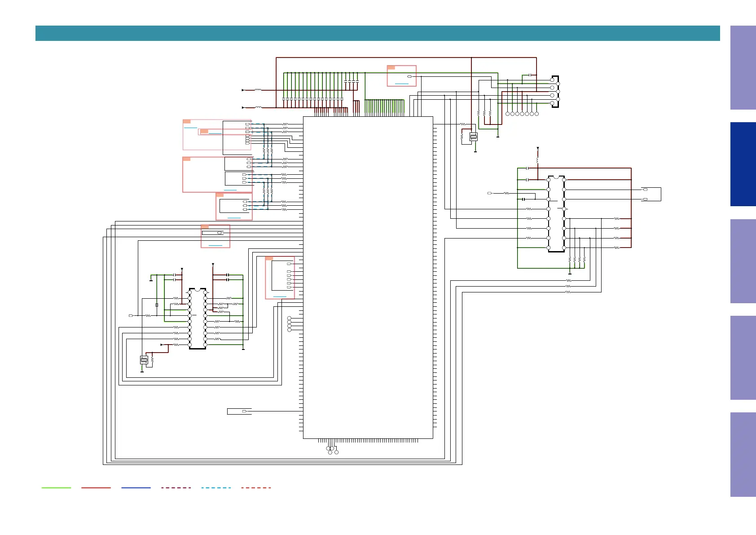The image size is (756, 535).
Task: Open the topmost purple side tab
Action: coord(743,68)
